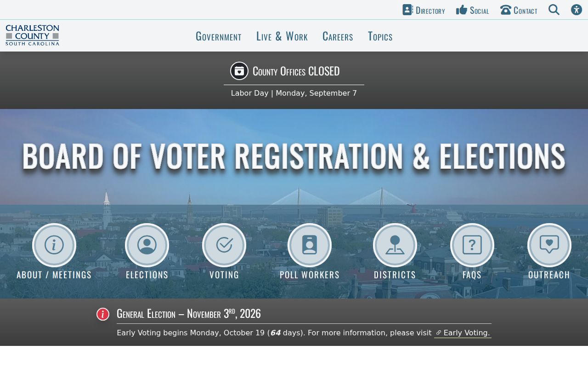
Task: Click the Districts text label
Action: tap(395, 275)
